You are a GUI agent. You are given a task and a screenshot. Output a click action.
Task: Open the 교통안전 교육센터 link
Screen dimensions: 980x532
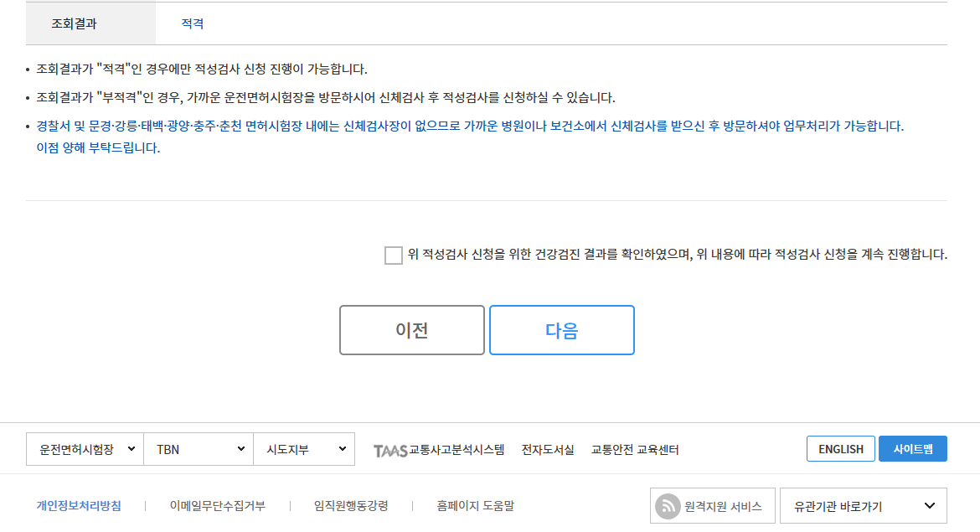(x=632, y=449)
